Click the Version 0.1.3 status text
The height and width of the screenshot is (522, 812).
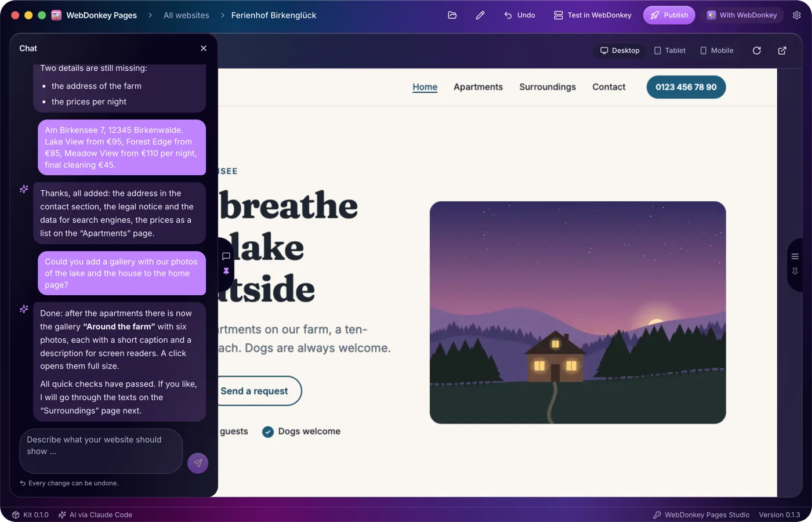[780, 514]
